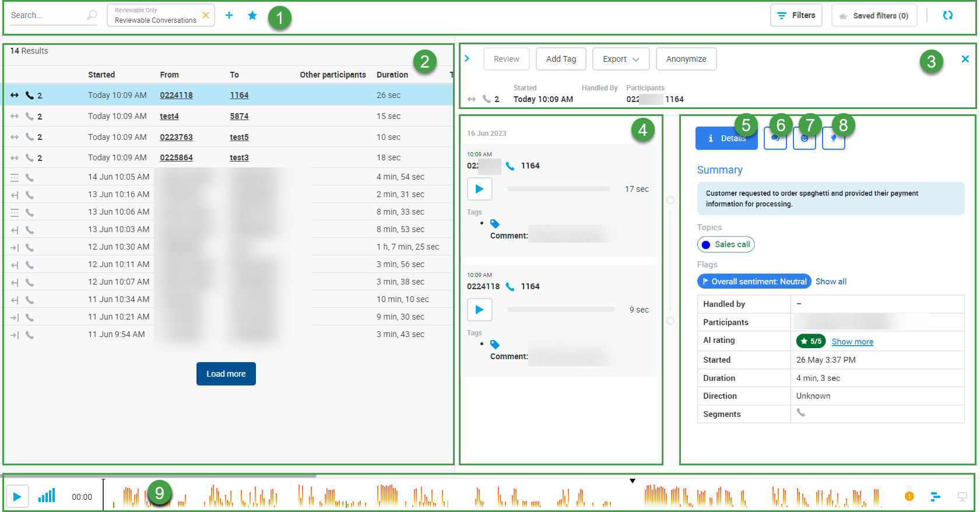This screenshot has height=512, width=980.
Task: Open the Filters panel
Action: (796, 16)
